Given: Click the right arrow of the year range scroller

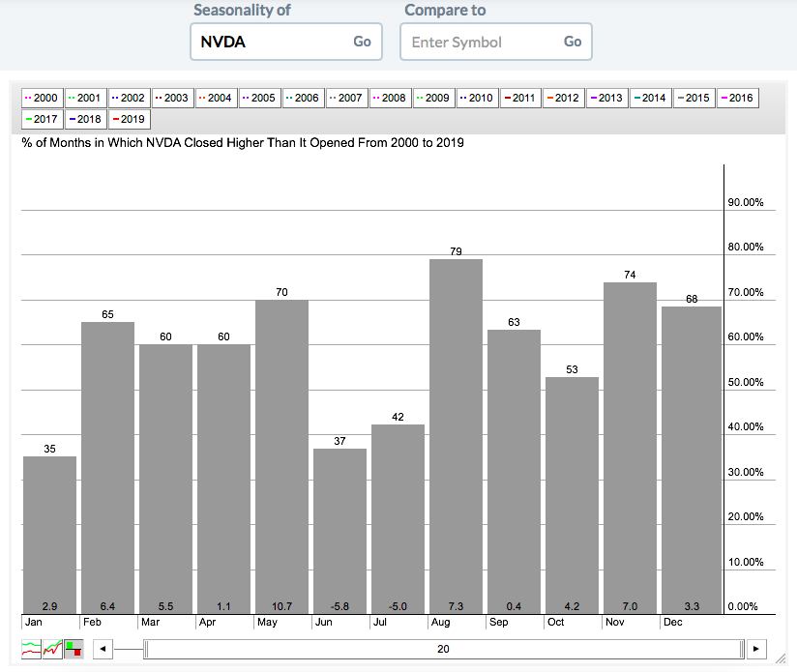Looking at the screenshot, I should (x=756, y=649).
